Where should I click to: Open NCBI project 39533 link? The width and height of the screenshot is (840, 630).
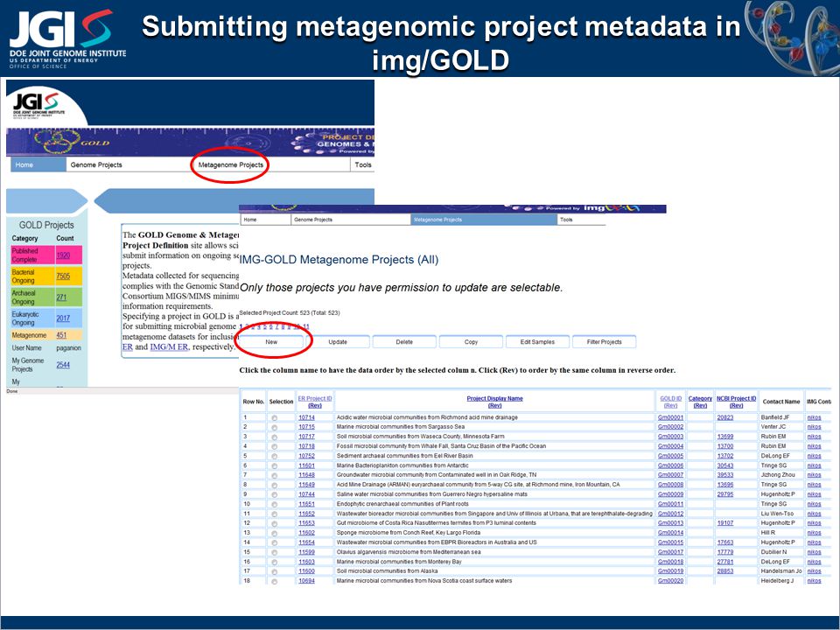coord(725,475)
